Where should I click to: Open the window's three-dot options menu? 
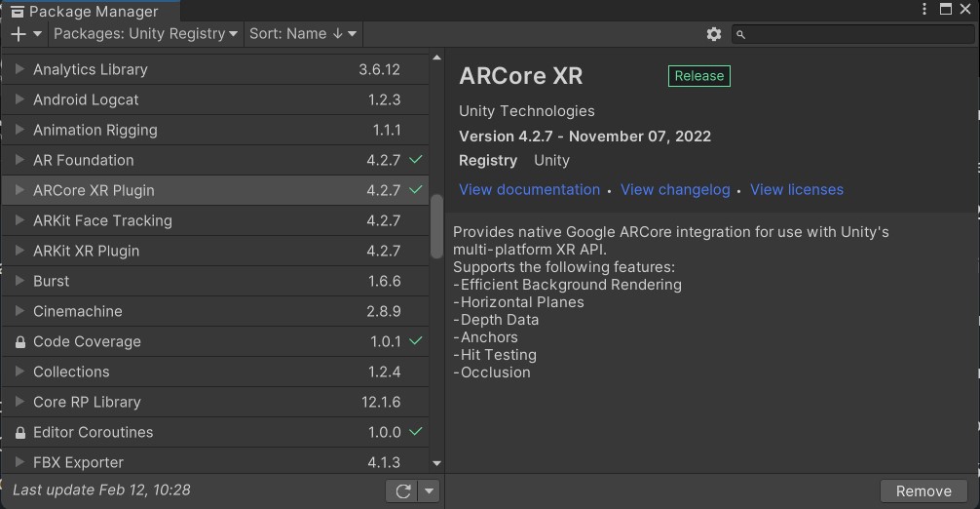(x=924, y=9)
